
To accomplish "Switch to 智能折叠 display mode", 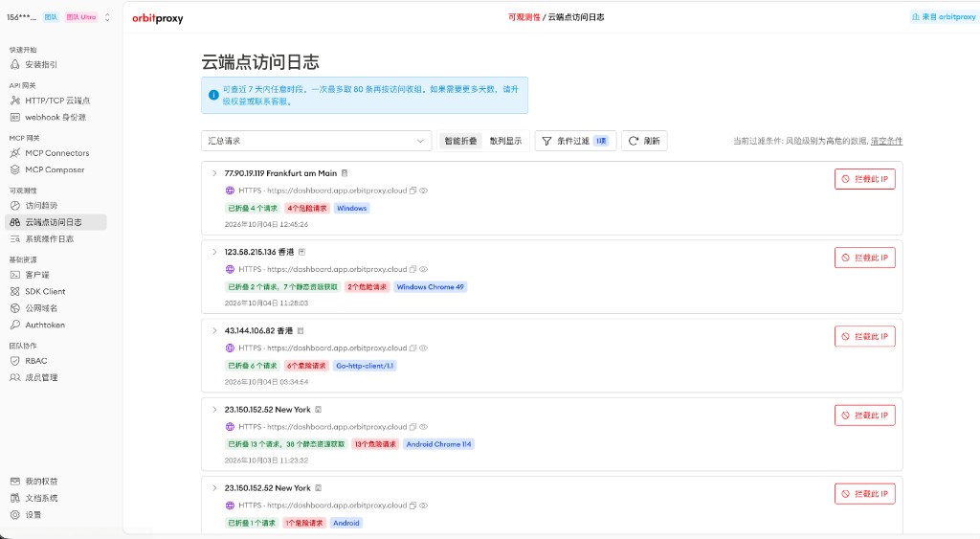I will [460, 141].
